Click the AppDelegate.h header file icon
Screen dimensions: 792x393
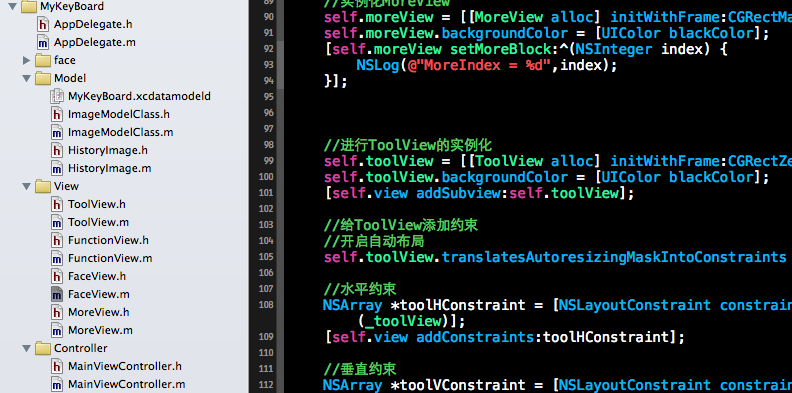pos(43,24)
